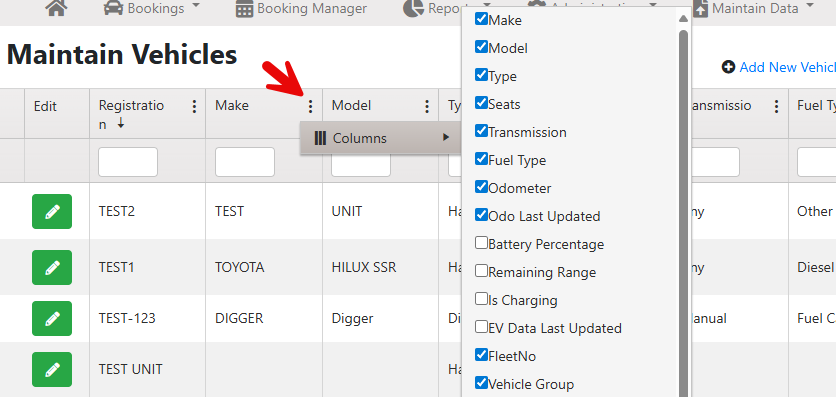Uncheck the Odometer column checkbox
Screen dimensions: 836x397
(481, 187)
